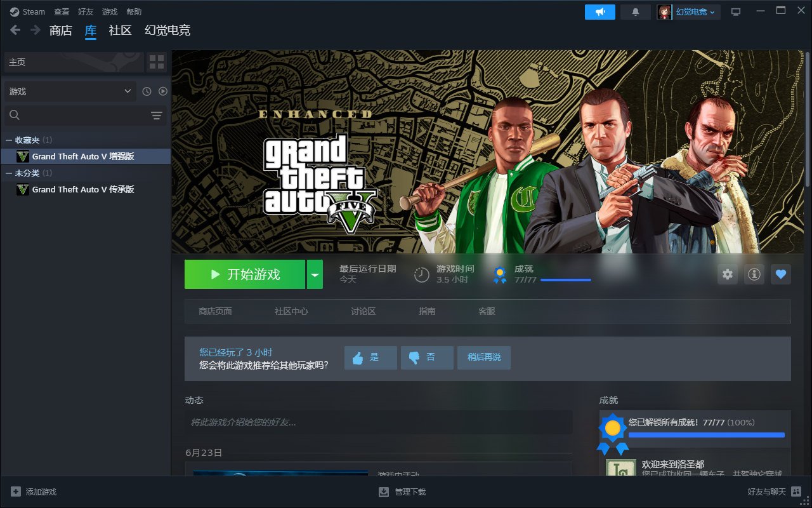This screenshot has width=812, height=508.
Task: Start the game with 开始游戏
Action: pyautogui.click(x=245, y=274)
